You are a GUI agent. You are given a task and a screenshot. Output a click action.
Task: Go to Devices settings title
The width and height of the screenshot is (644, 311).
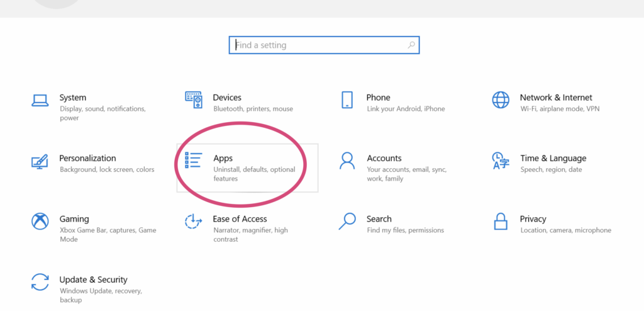point(227,98)
